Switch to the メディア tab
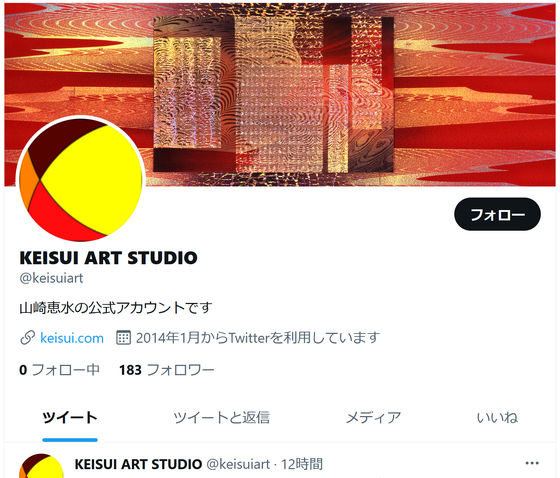This screenshot has height=478, width=560. pyautogui.click(x=373, y=418)
